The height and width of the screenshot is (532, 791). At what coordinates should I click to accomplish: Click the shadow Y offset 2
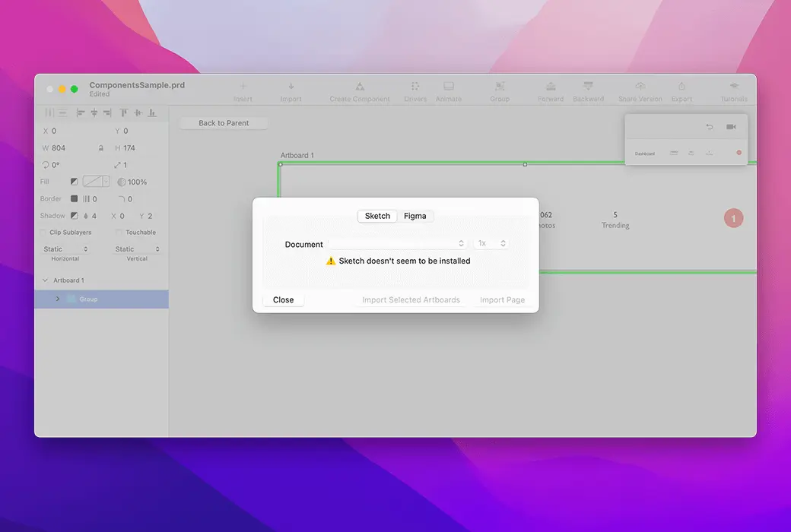(150, 216)
